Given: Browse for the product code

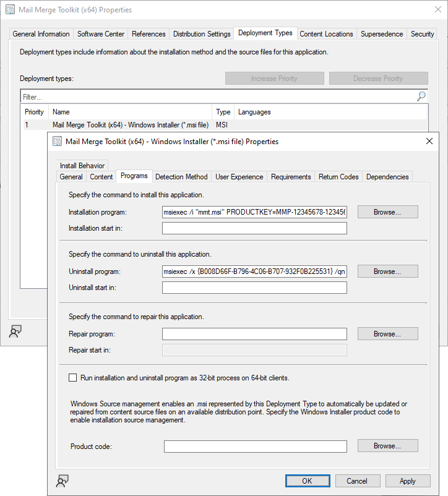Looking at the screenshot, I should pos(387,446).
